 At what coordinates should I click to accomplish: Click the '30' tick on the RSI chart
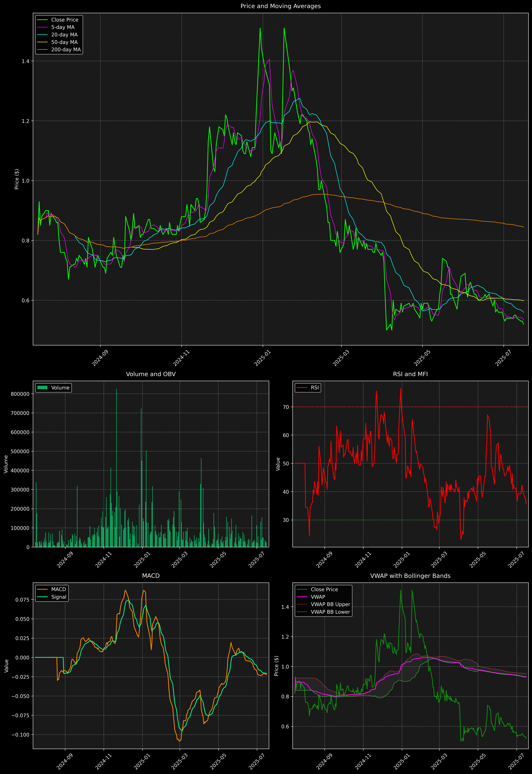(286, 520)
